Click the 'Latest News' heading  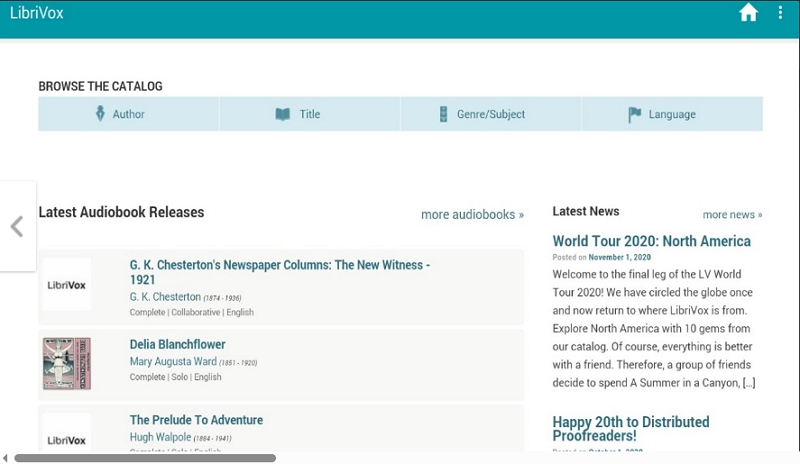pos(586,211)
